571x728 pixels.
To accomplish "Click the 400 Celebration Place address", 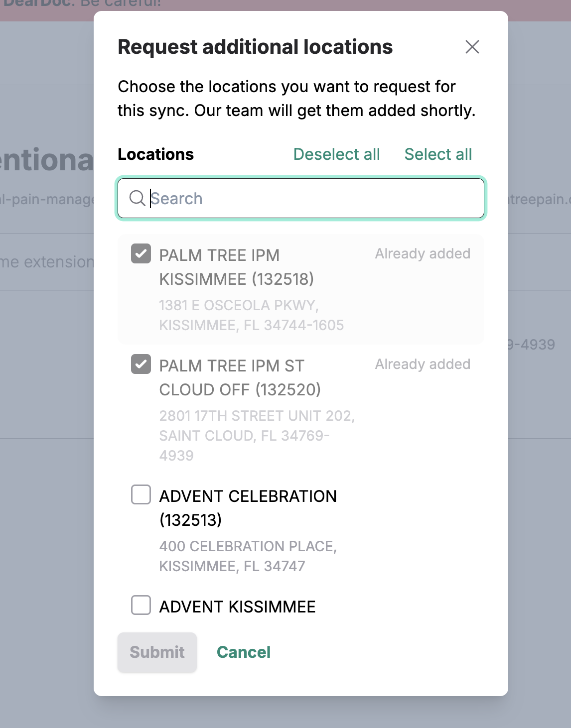I will (x=248, y=556).
